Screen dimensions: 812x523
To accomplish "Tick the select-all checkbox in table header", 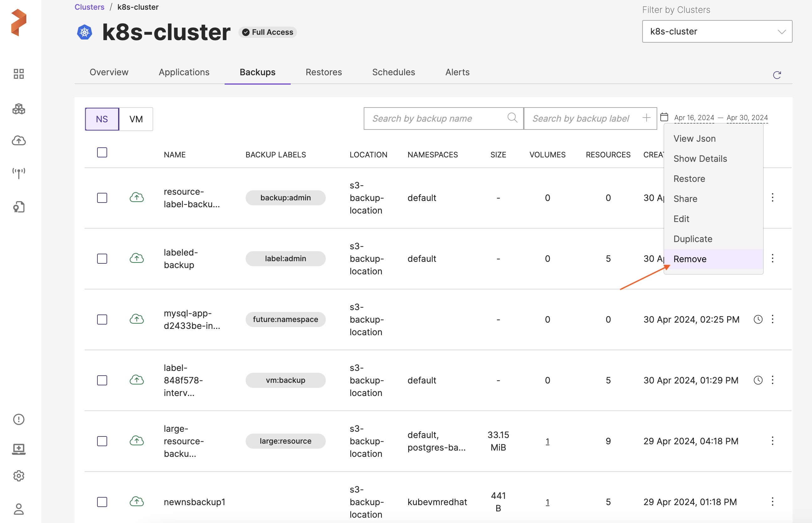I will 102,152.
